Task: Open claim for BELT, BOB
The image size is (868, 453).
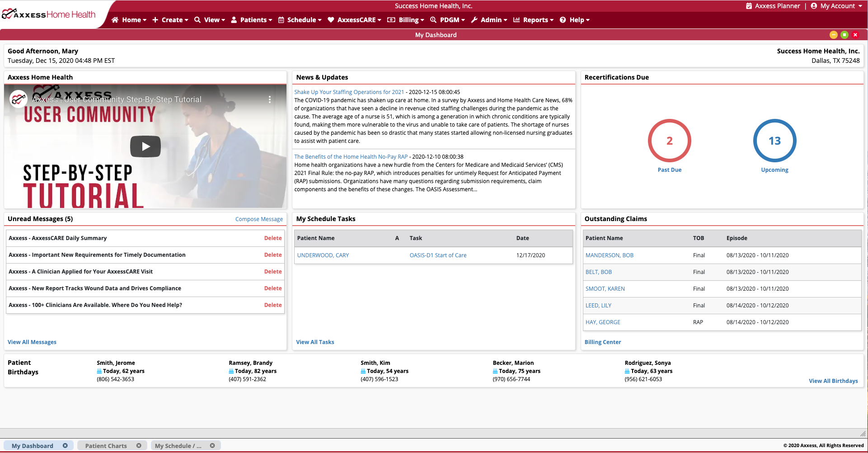Action: point(599,272)
